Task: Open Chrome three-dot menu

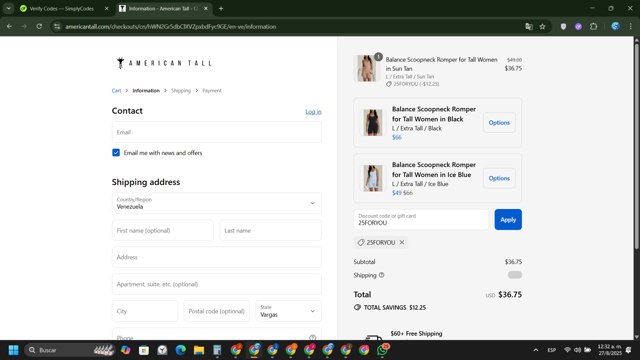Action: [631, 27]
